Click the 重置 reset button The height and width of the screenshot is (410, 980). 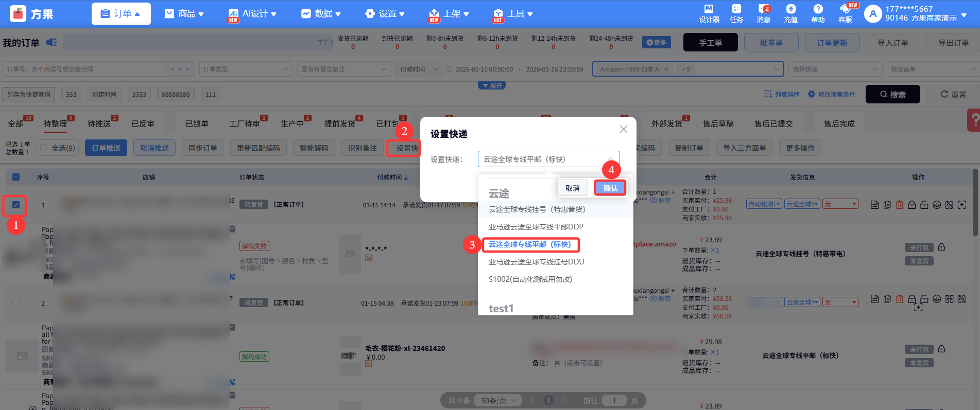click(953, 94)
